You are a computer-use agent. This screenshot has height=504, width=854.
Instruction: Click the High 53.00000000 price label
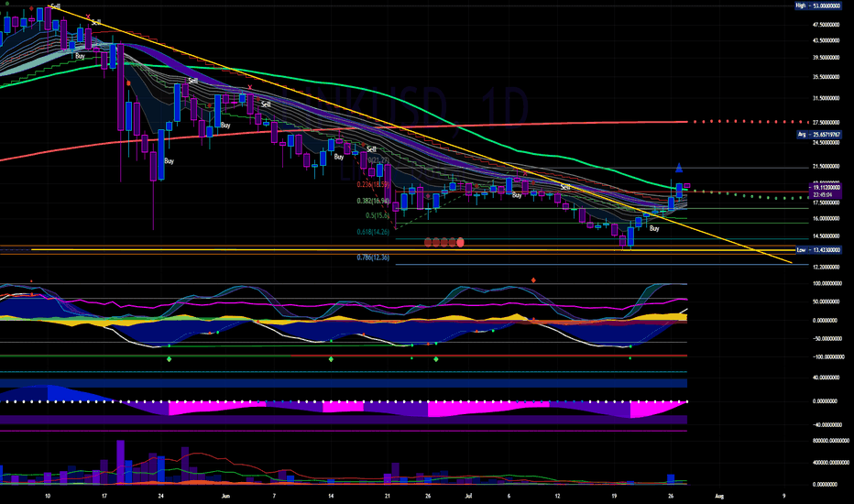(817, 5)
